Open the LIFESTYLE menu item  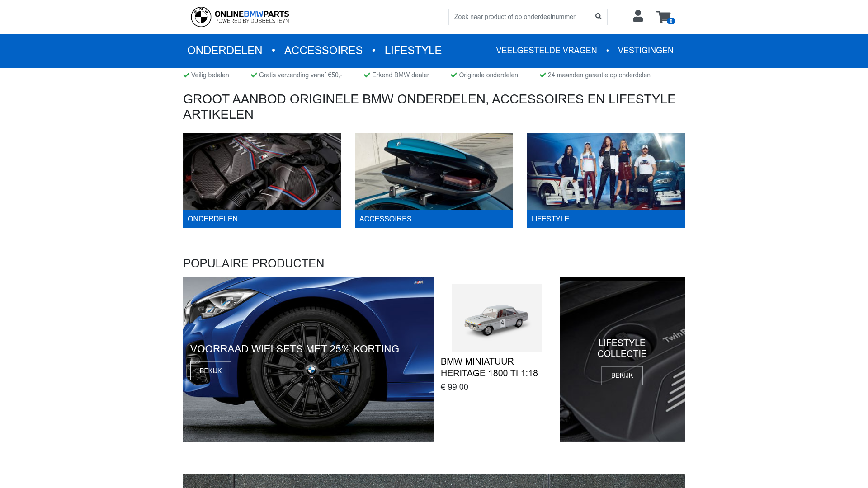(x=413, y=50)
